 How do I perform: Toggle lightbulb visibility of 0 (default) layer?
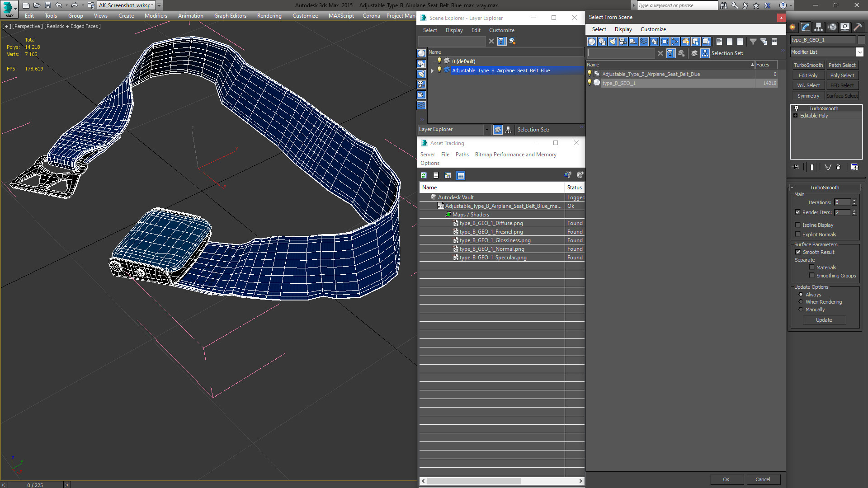[x=439, y=61]
